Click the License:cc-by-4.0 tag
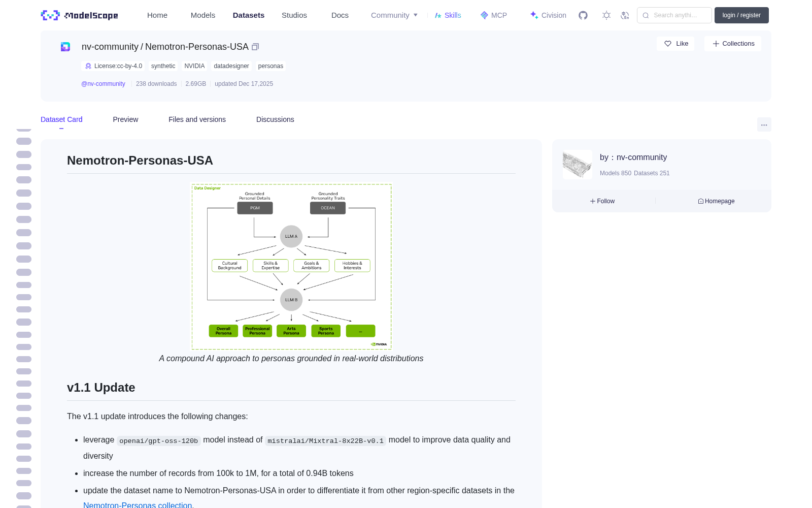This screenshot has height=508, width=812. (113, 66)
